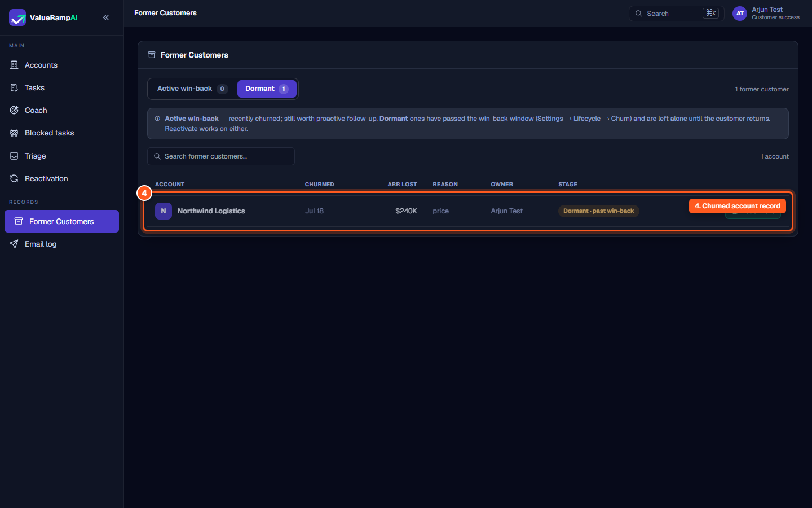Click the 1 former customer count
812x508 pixels.
point(762,89)
